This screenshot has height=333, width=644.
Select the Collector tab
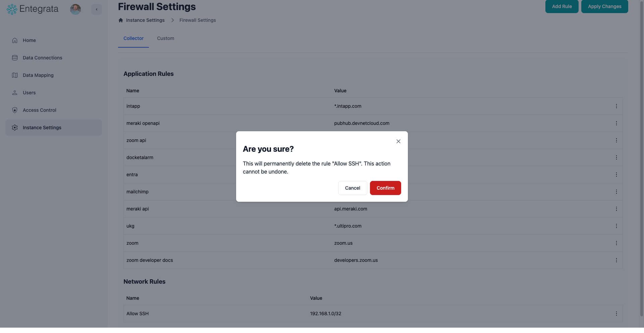pos(133,38)
